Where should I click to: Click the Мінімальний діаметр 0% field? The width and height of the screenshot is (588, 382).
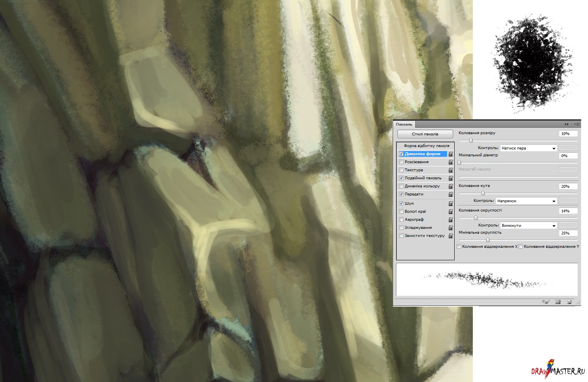pos(568,156)
